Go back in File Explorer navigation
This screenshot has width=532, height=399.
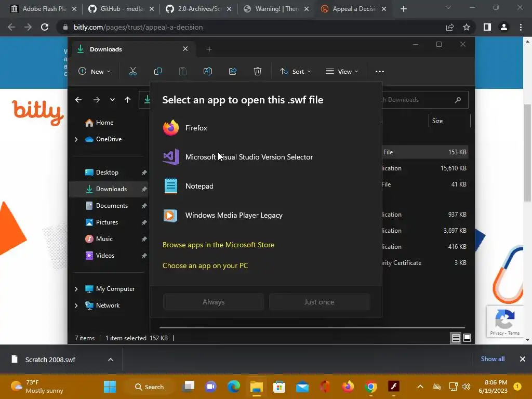(x=78, y=100)
